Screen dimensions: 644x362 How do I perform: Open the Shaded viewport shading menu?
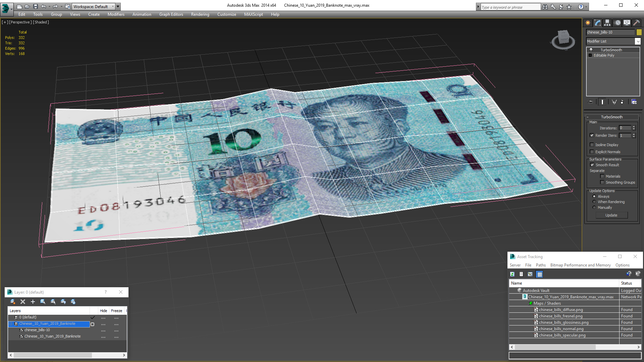click(x=41, y=22)
